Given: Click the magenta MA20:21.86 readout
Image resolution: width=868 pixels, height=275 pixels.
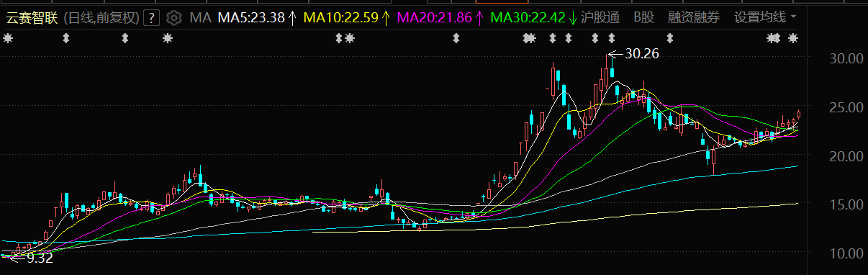Looking at the screenshot, I should coord(435,18).
